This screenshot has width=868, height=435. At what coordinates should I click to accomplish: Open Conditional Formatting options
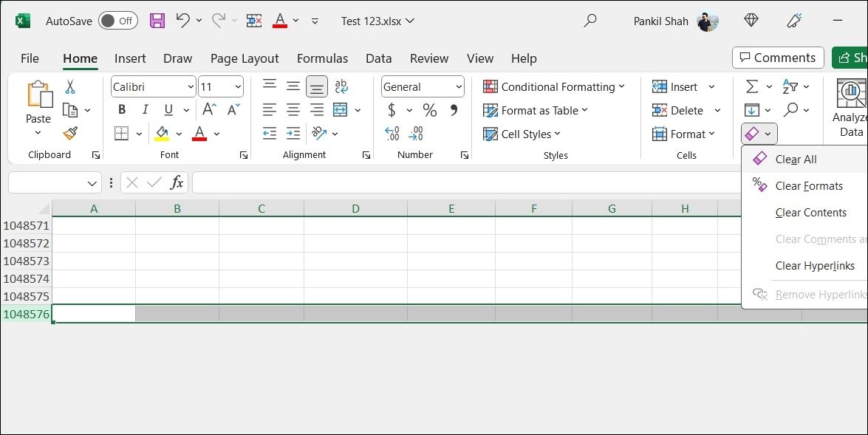pos(554,86)
